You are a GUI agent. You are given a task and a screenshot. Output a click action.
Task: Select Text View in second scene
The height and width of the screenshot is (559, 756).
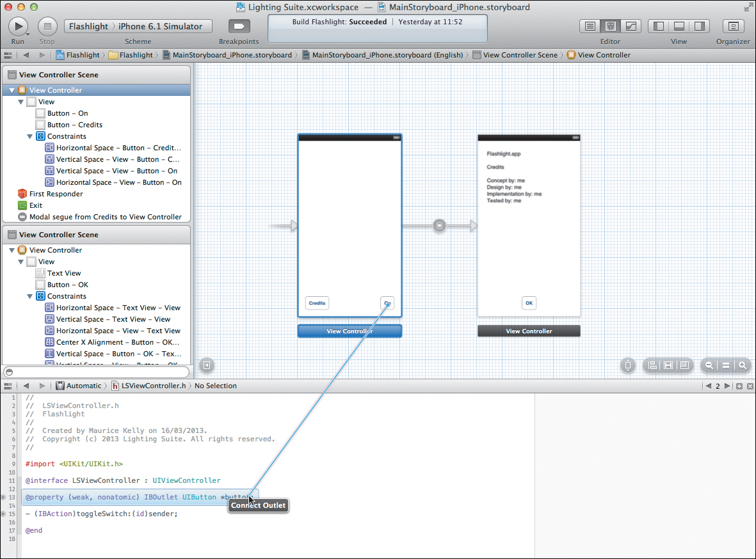58,273
